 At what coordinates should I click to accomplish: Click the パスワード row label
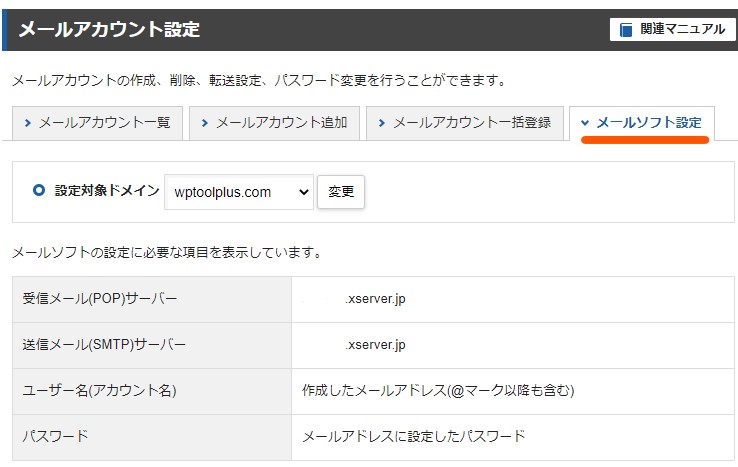pyautogui.click(x=55, y=436)
